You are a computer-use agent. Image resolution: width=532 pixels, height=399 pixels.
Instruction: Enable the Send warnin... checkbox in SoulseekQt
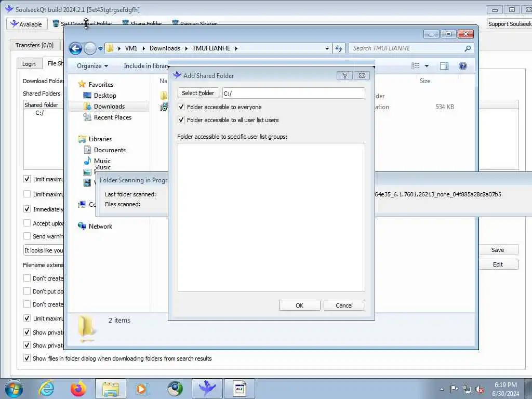tap(27, 236)
